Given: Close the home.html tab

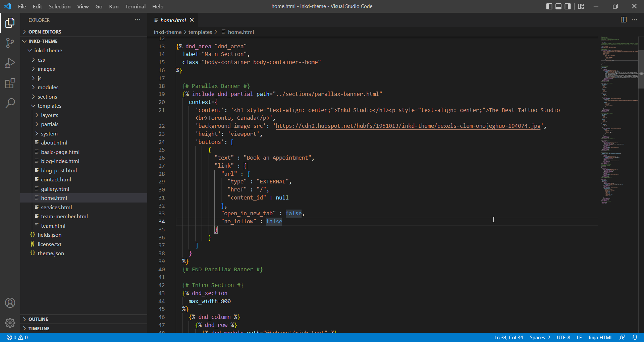Looking at the screenshot, I should pos(192,20).
